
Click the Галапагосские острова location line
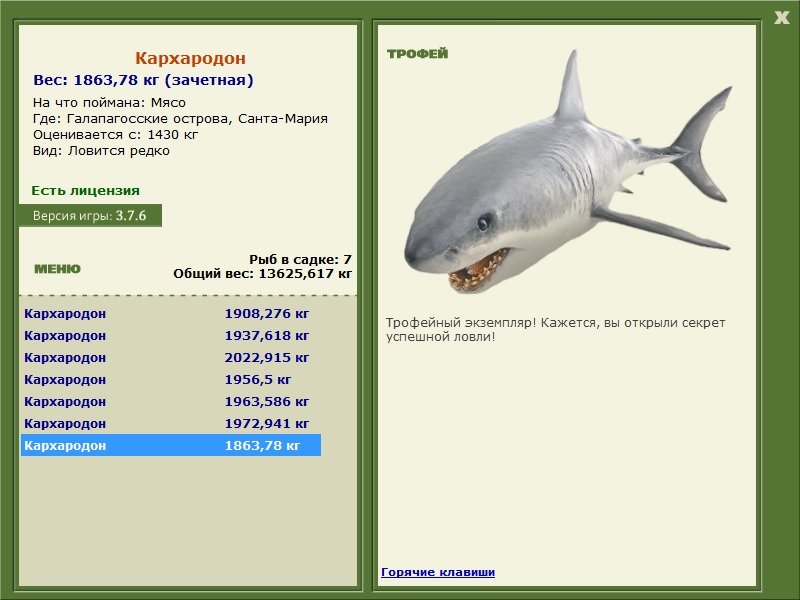tap(180, 118)
